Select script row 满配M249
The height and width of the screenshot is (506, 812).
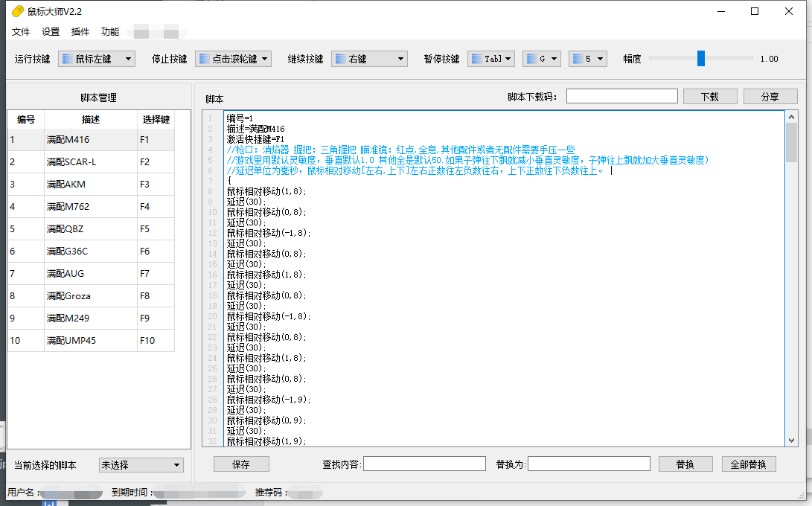pos(91,318)
